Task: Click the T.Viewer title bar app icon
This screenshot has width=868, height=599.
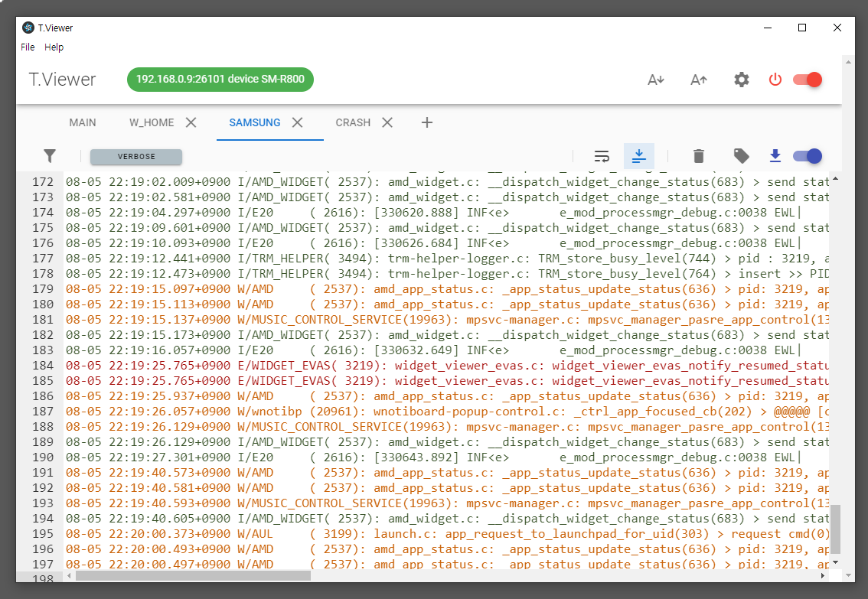Action: [x=28, y=28]
